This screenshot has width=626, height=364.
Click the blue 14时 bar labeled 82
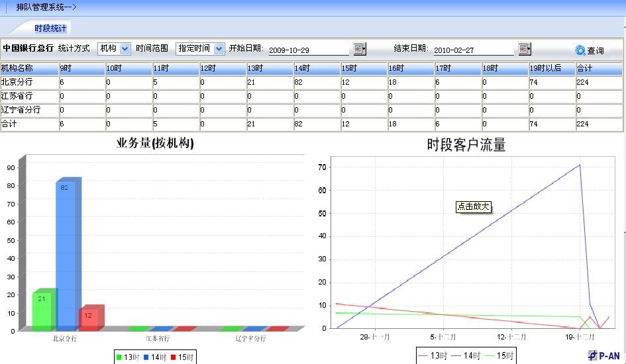click(66, 254)
